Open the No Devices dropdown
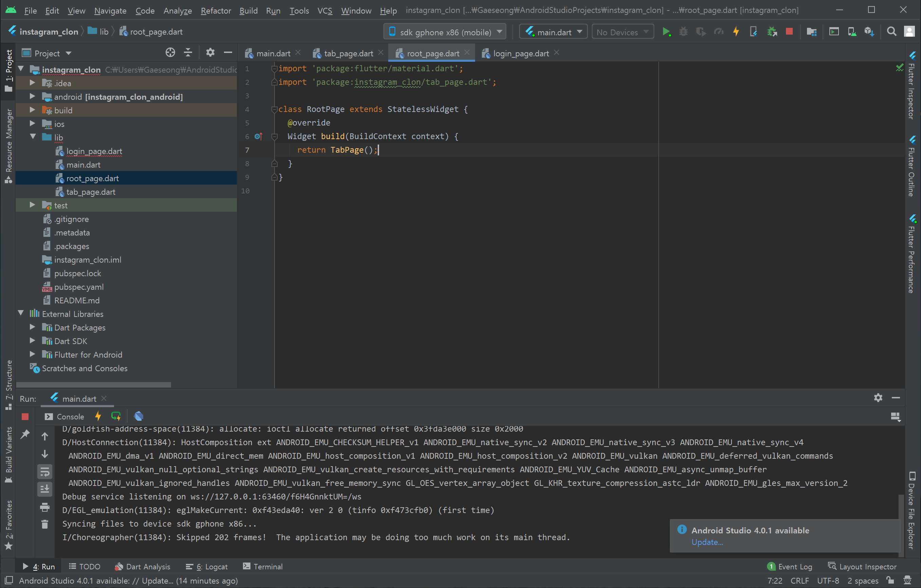This screenshot has height=588, width=921. coord(622,32)
